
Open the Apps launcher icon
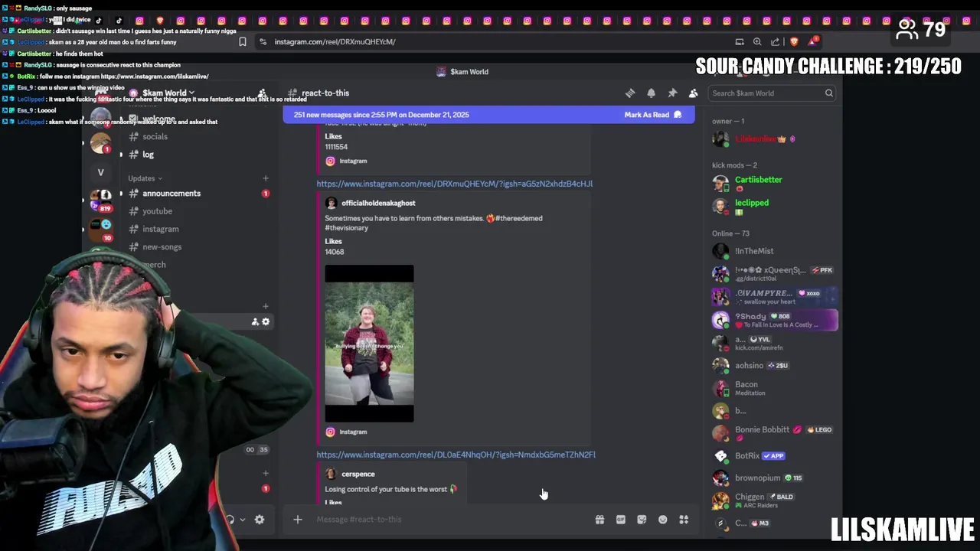(x=684, y=520)
